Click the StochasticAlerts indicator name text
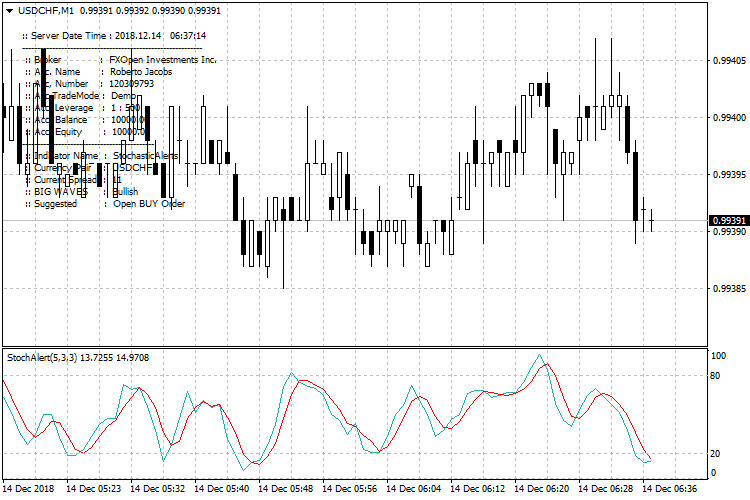Image resolution: width=750 pixels, height=500 pixels. tap(146, 156)
